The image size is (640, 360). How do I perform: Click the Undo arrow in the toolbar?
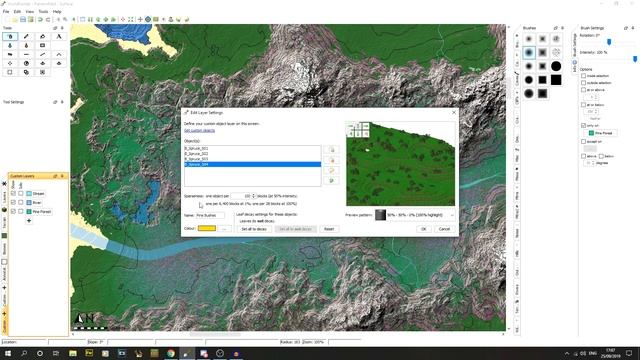coord(40,19)
